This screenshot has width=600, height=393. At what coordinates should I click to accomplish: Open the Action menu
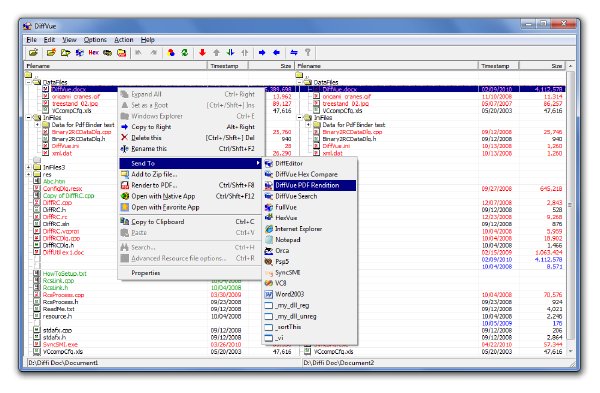pos(124,40)
